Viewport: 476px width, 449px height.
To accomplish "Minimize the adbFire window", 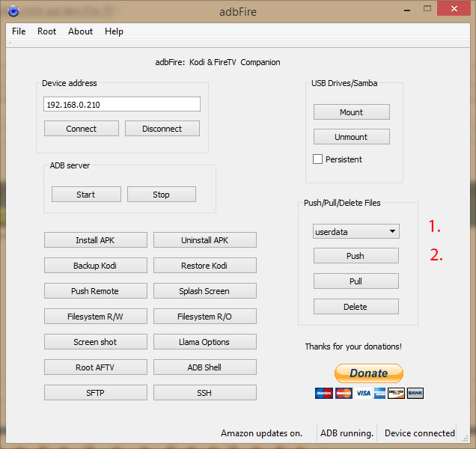I will (x=407, y=9).
